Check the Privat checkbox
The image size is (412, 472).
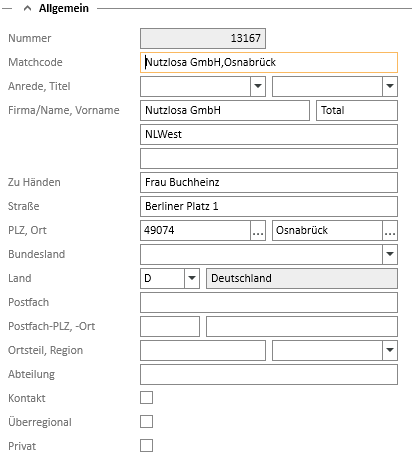(147, 446)
